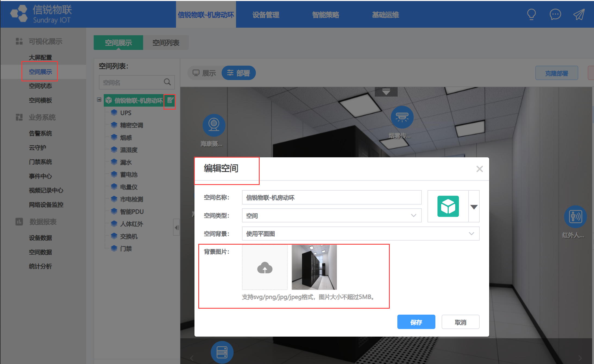Collapse the 信锐物联-机房动环 tree node
Viewport: 594px width, 364px height.
[99, 100]
